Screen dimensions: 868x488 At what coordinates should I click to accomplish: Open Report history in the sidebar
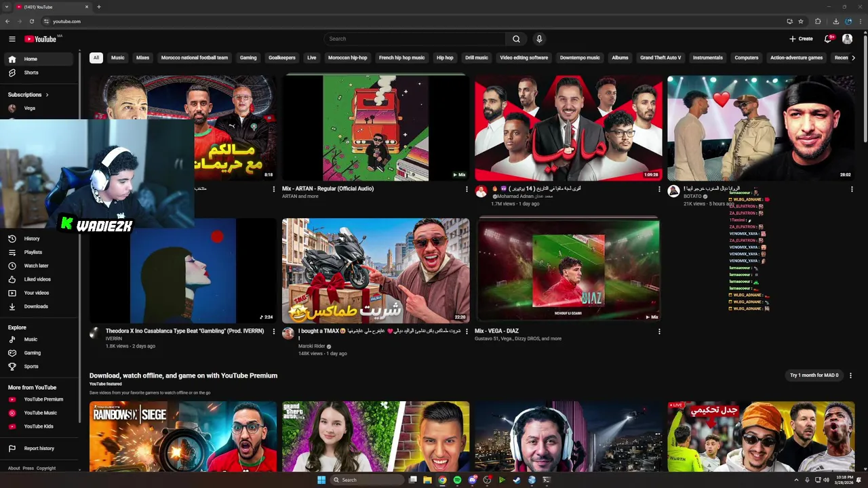[40, 448]
